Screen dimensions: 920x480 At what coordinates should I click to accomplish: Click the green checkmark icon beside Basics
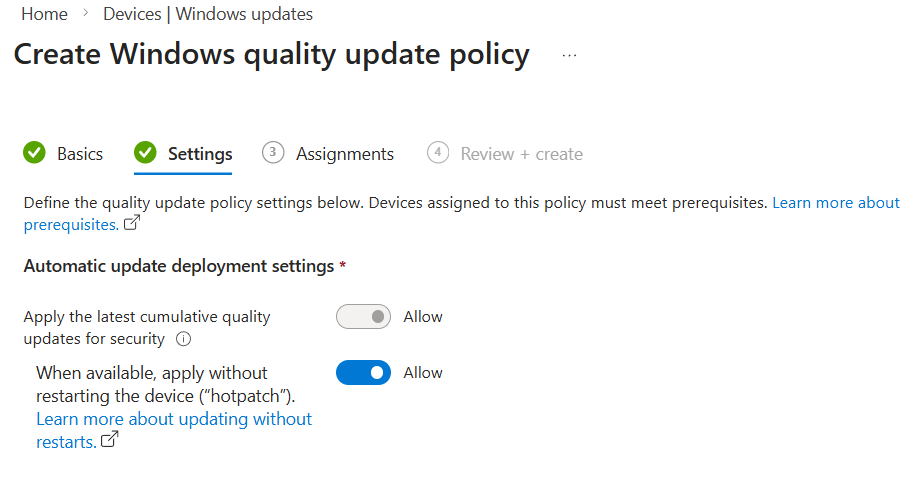tap(35, 153)
